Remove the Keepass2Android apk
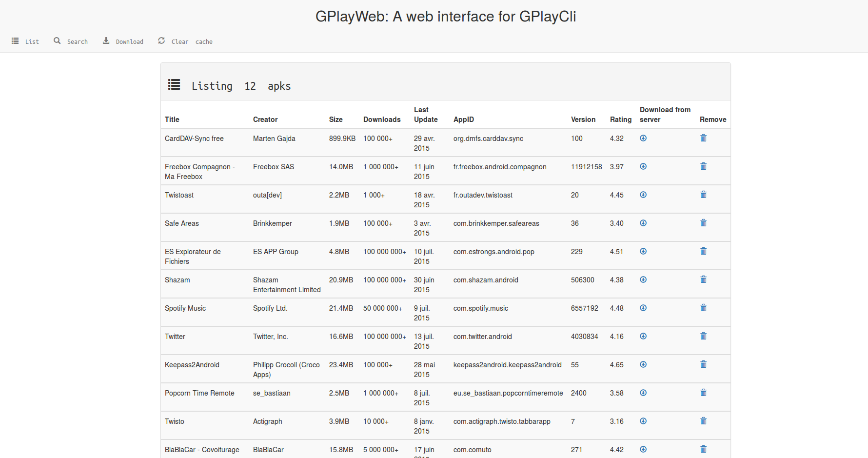 tap(703, 364)
